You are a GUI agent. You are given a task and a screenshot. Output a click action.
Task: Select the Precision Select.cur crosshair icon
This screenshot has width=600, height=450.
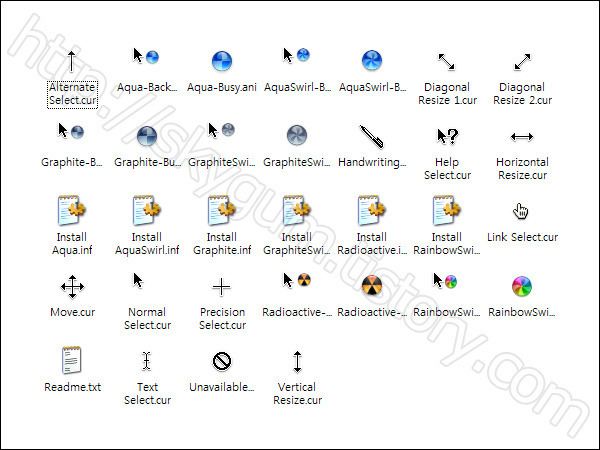pyautogui.click(x=222, y=287)
